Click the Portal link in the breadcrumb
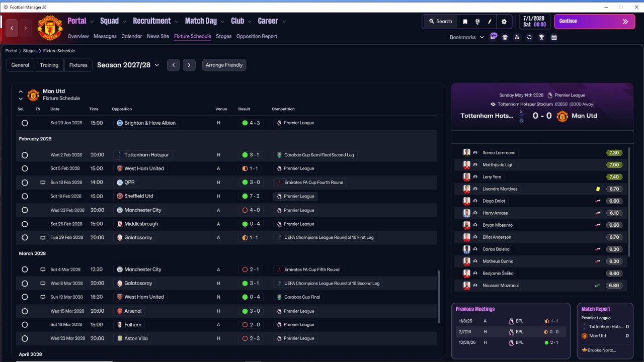Viewport: 644px width, 362px height. (11, 51)
